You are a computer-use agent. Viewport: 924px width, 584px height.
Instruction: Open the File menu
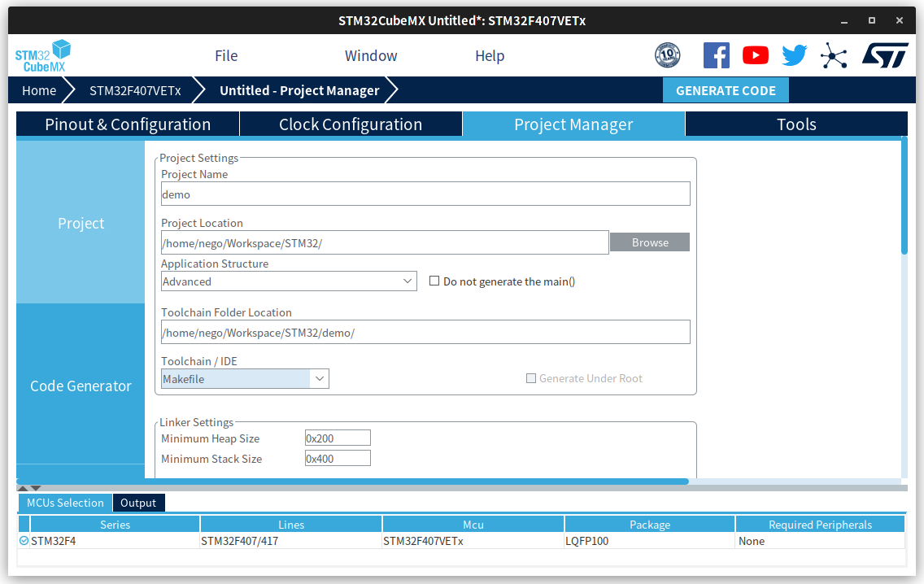(x=226, y=56)
